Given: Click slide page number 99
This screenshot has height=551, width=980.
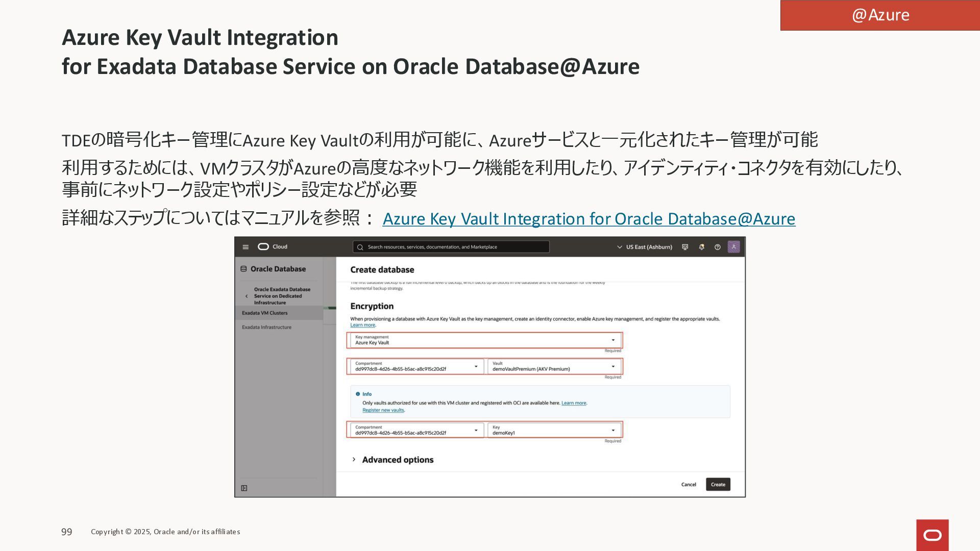Looking at the screenshot, I should point(67,532).
